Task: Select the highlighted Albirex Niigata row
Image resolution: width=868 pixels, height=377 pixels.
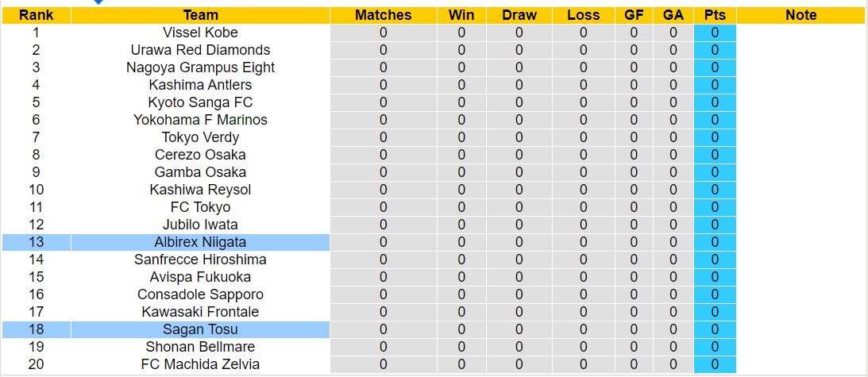Action: [x=200, y=242]
